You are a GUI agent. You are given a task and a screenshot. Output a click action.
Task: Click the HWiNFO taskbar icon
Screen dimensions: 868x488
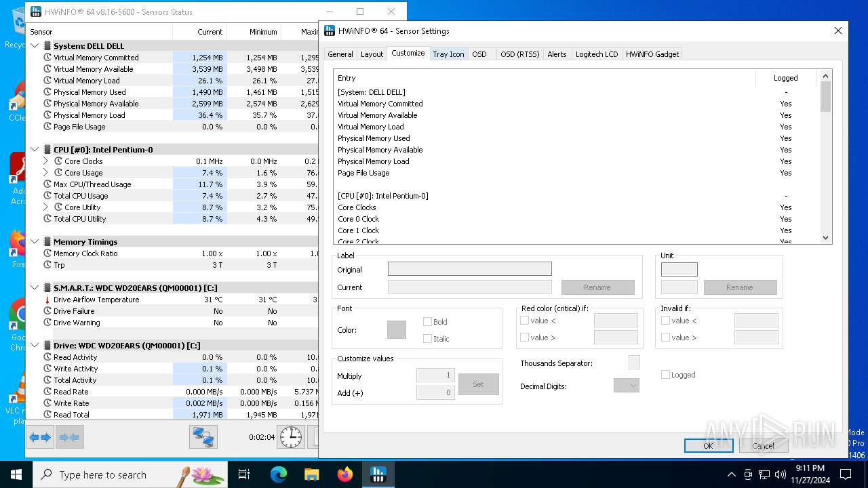(x=378, y=474)
